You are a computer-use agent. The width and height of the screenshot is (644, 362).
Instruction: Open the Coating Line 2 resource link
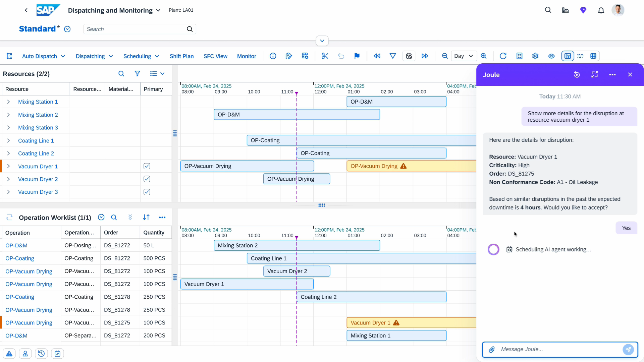[x=36, y=154]
